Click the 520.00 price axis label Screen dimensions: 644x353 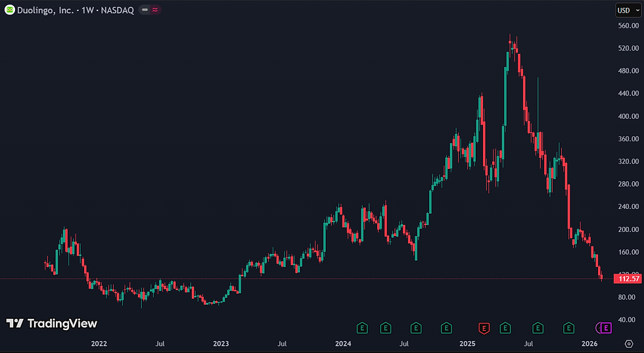(x=628, y=49)
